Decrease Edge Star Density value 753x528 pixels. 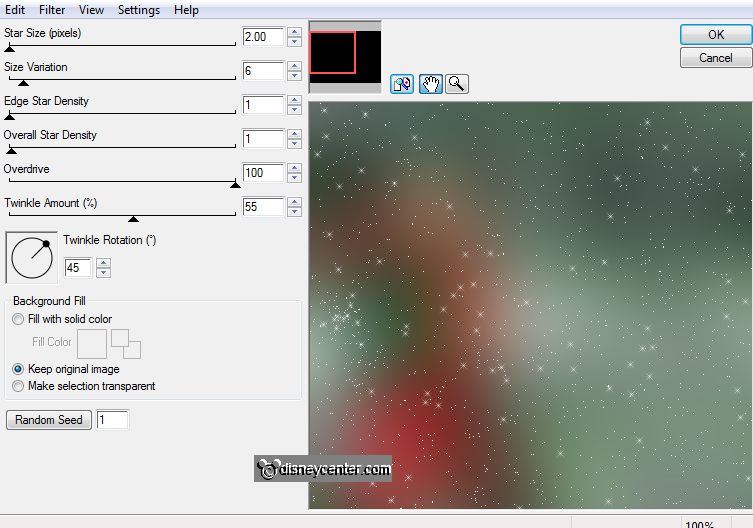(x=294, y=110)
